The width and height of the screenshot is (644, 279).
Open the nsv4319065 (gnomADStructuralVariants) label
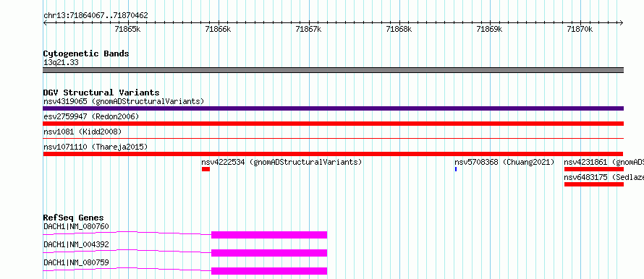coord(124,101)
